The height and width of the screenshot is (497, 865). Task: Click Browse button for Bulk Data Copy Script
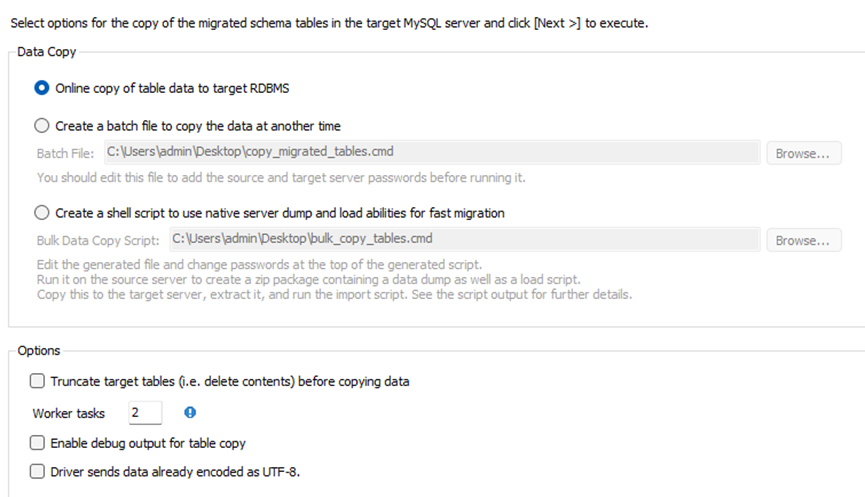pos(803,240)
